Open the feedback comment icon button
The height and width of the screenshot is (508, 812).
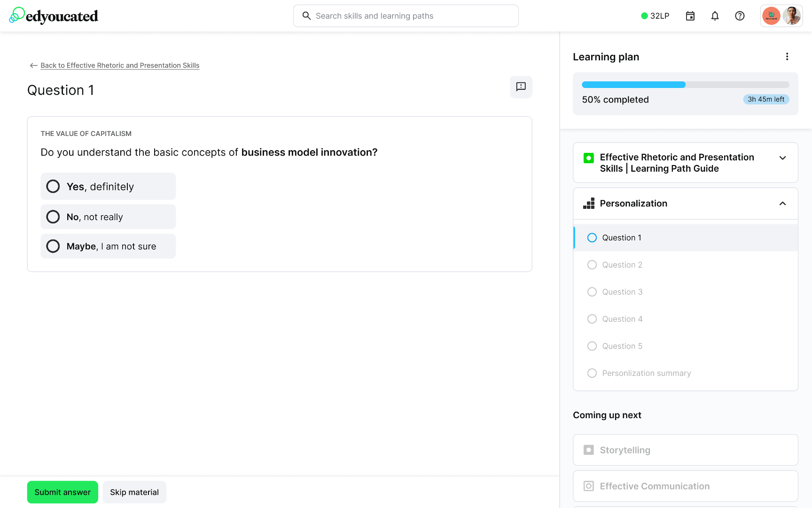(x=521, y=87)
